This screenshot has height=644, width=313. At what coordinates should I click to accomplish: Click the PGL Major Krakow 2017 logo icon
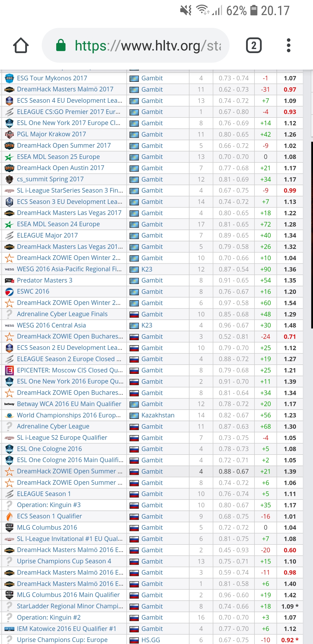(x=9, y=134)
